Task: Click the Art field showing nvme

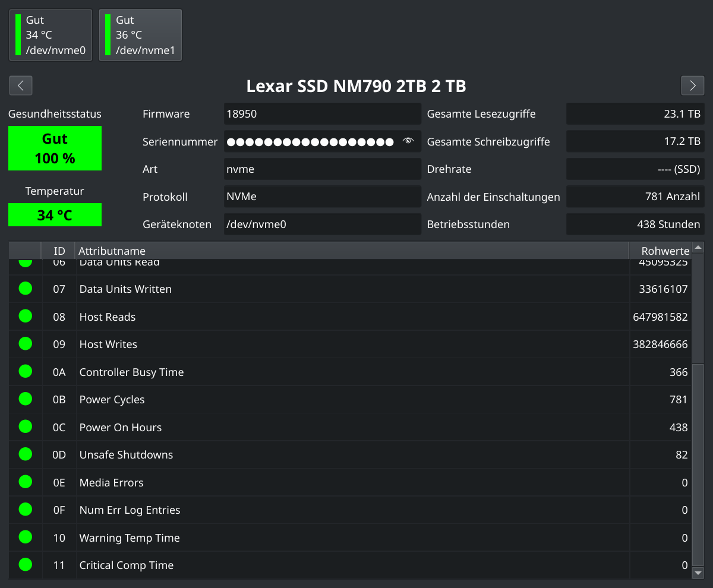Action: (323, 169)
